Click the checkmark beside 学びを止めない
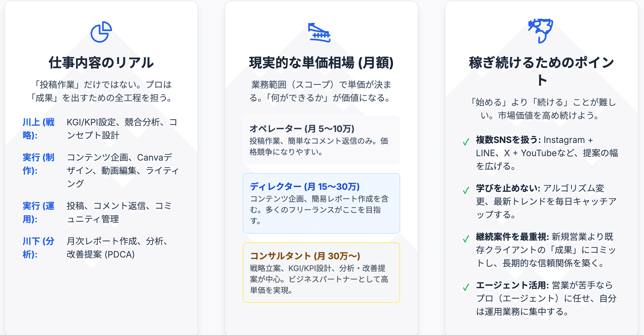 click(466, 190)
